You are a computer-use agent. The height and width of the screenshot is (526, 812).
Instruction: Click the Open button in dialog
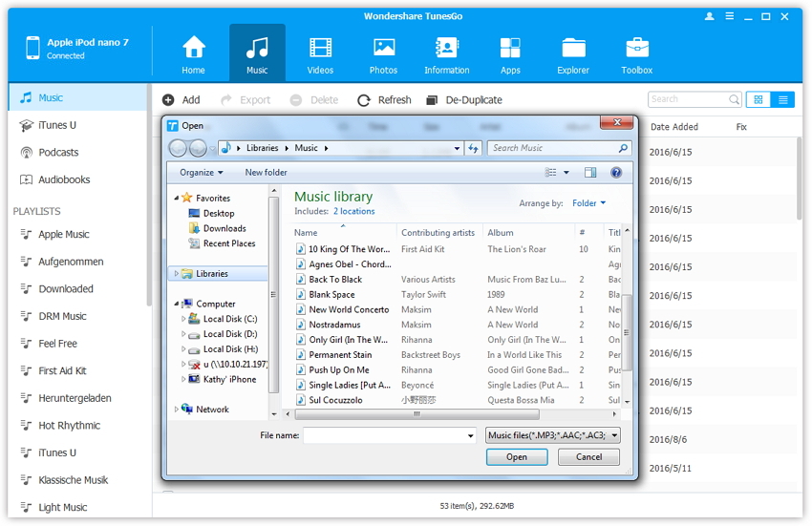(516, 457)
